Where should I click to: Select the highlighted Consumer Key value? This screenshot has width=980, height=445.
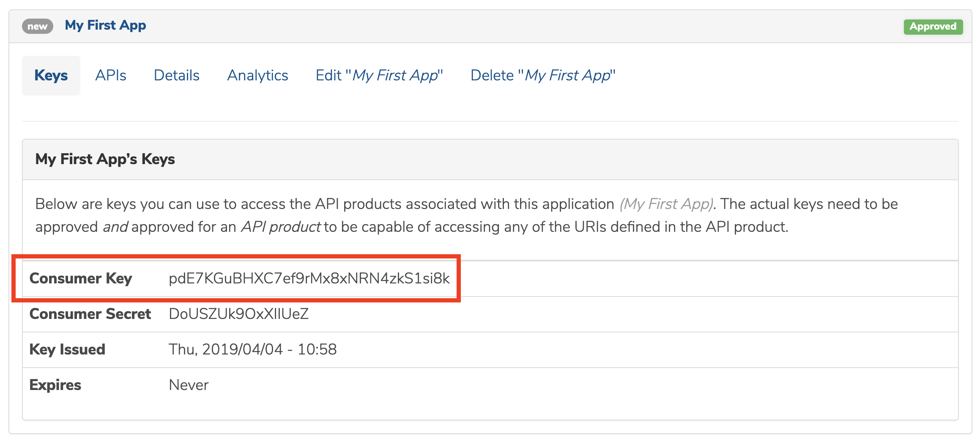click(309, 279)
